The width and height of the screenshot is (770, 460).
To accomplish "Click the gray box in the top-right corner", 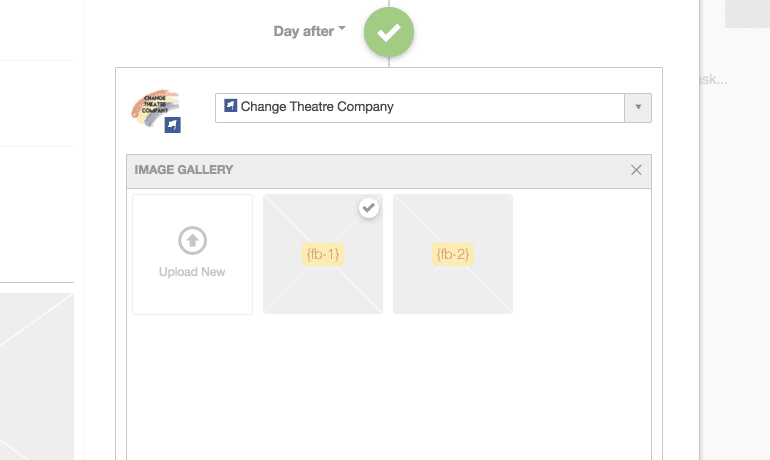I will coord(747,12).
